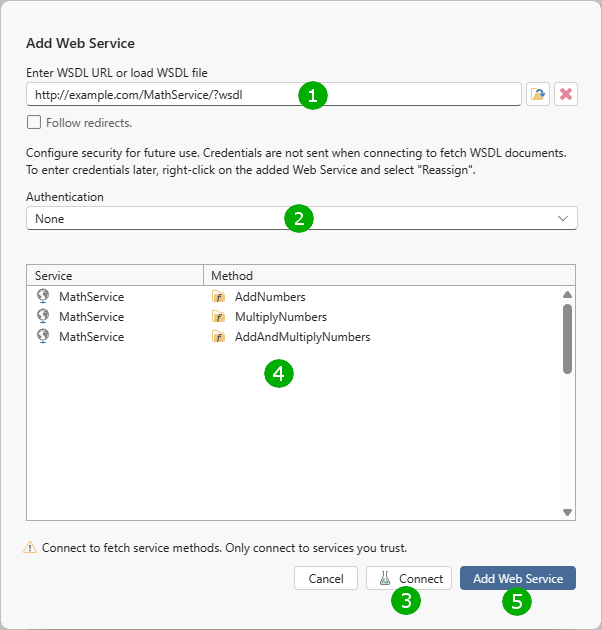Click the Authentication dropdown chevron arrow
Image resolution: width=602 pixels, height=630 pixels.
click(563, 218)
